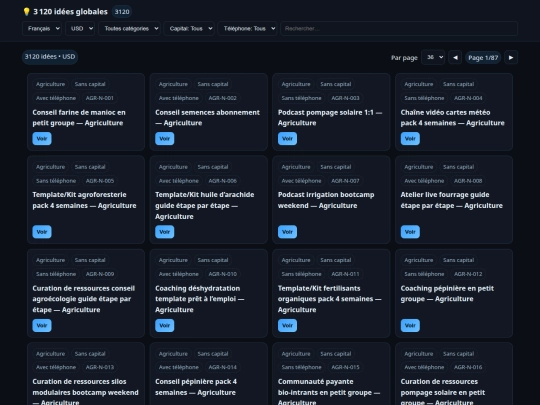The height and width of the screenshot is (405, 540).
Task: Click title Template/Kit agroforesterie pack 4 semaines
Action: pos(84,200)
